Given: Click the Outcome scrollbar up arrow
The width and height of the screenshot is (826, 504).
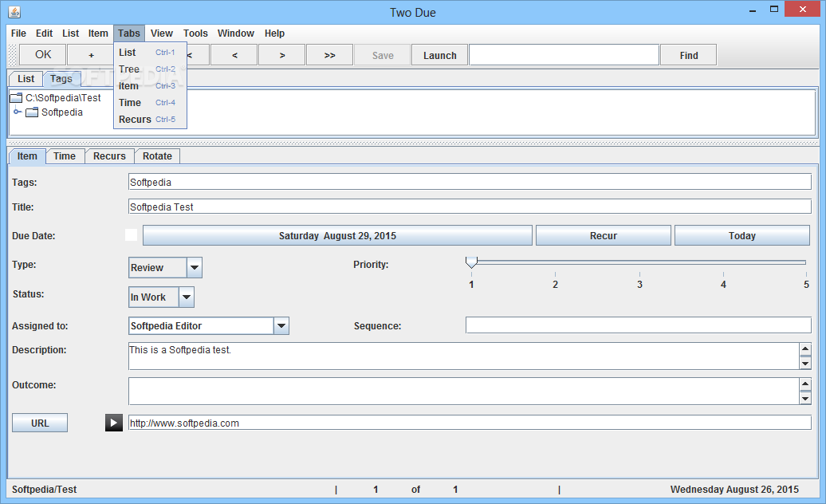Looking at the screenshot, I should (805, 384).
